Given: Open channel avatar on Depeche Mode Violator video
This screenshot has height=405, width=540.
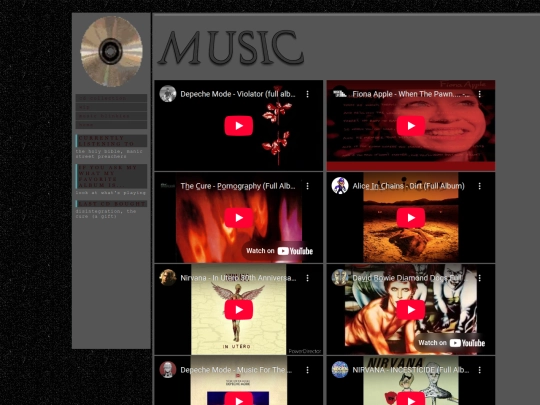Looking at the screenshot, I should click(168, 94).
